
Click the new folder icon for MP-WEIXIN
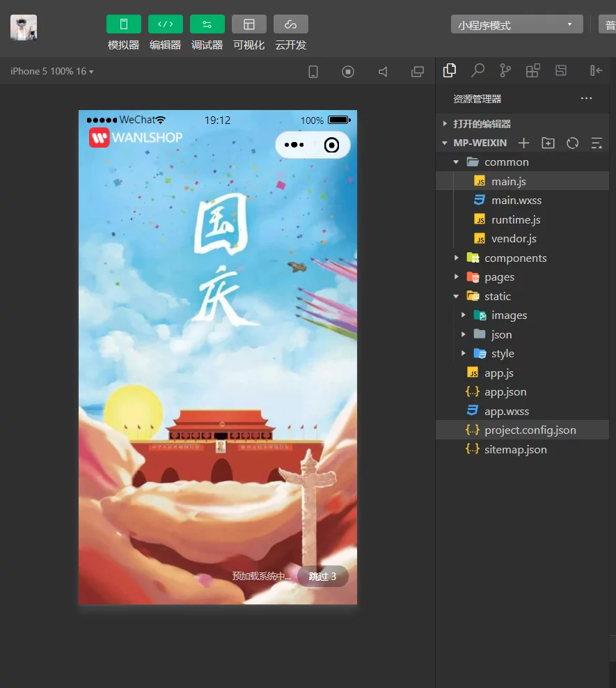point(548,143)
